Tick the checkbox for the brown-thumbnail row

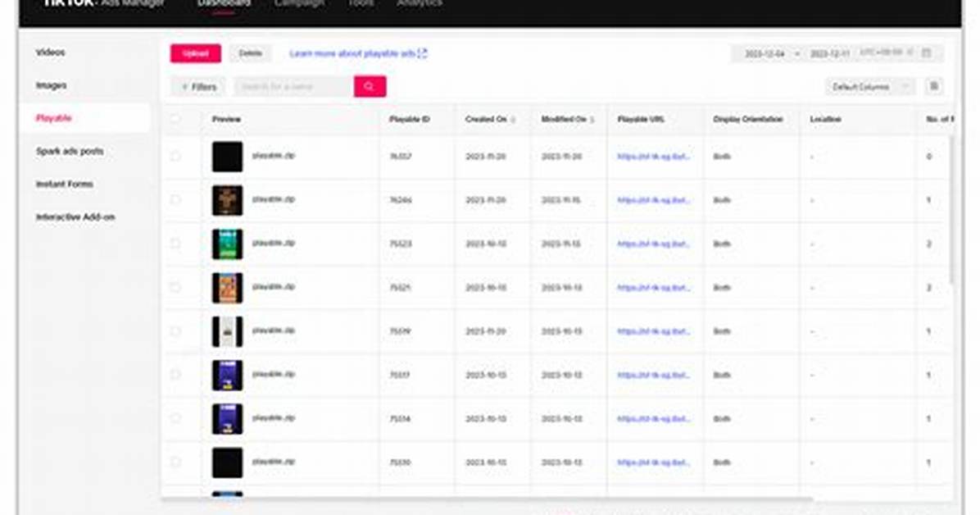pos(175,200)
